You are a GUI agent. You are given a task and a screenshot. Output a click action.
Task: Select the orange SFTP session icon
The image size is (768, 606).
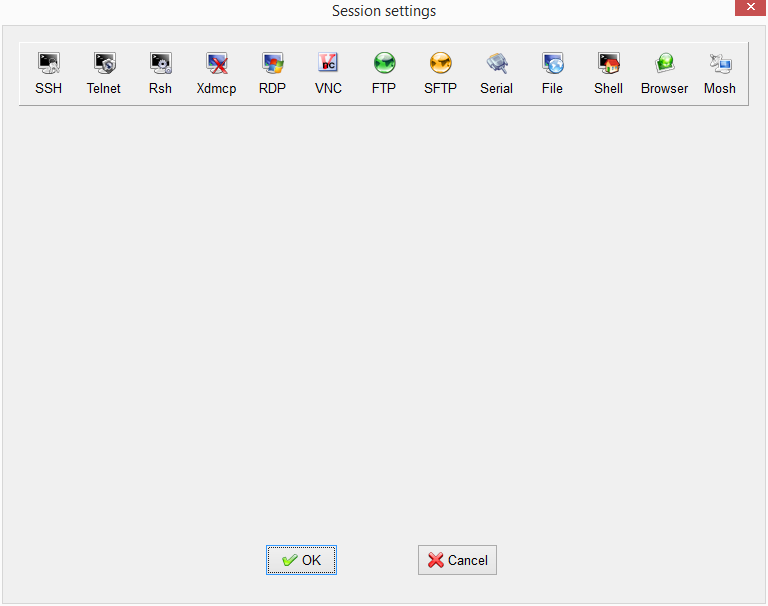(x=440, y=64)
